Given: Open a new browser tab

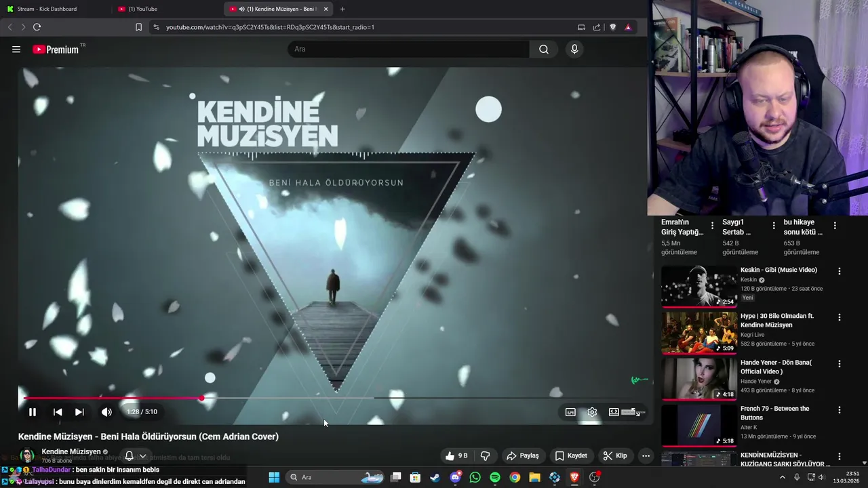Looking at the screenshot, I should click(342, 9).
